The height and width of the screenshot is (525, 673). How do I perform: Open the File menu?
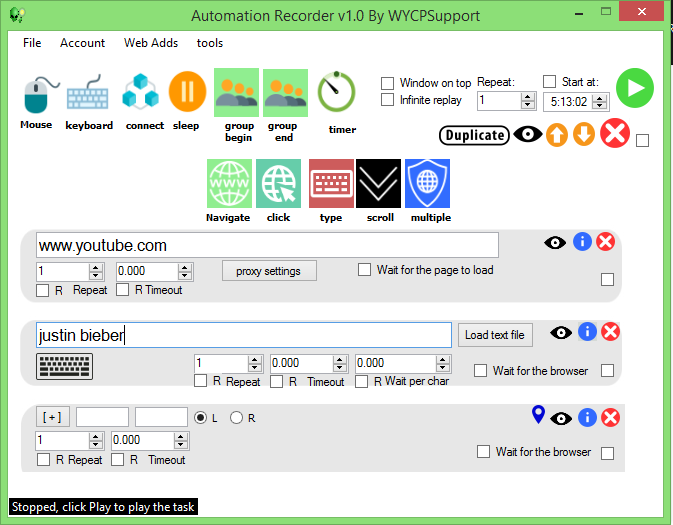pyautogui.click(x=32, y=43)
